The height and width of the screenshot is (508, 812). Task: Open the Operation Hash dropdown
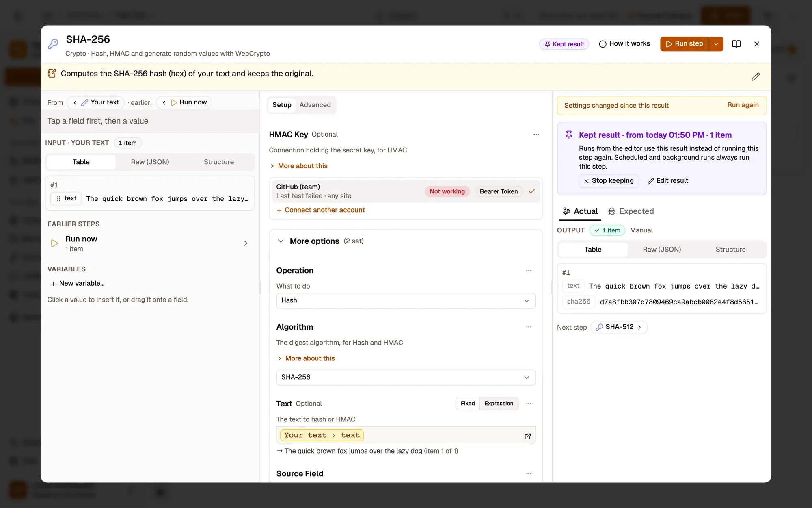click(406, 301)
